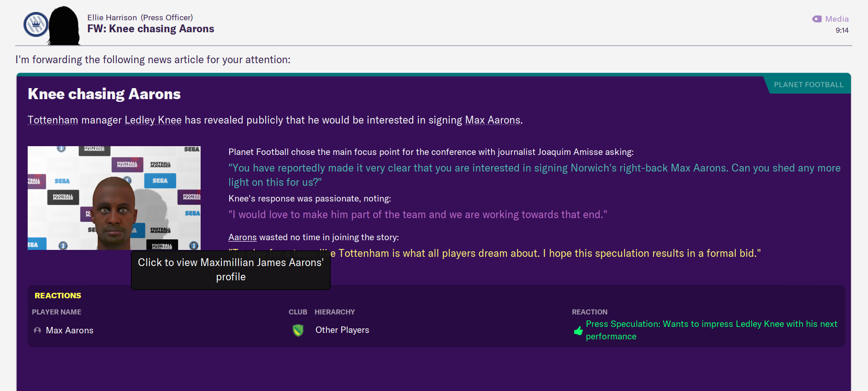Click the Reaction column header
This screenshot has height=391, width=868.
tap(589, 312)
